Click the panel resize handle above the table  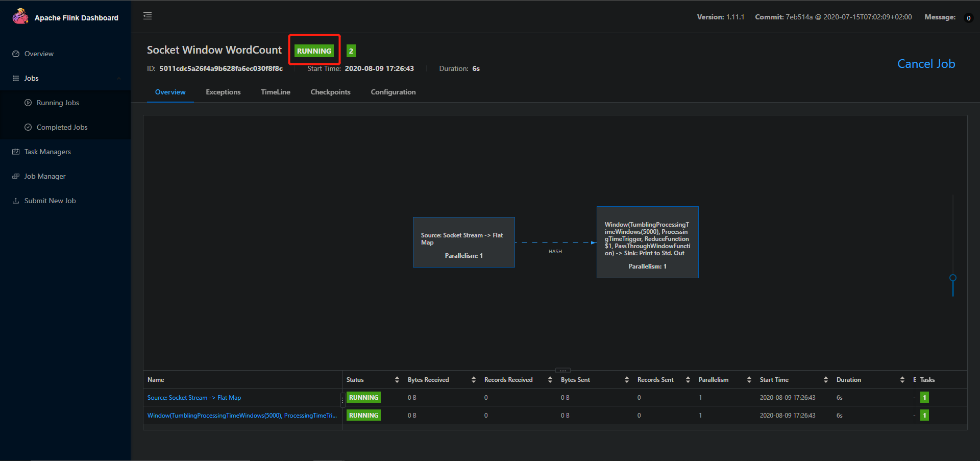pos(562,371)
